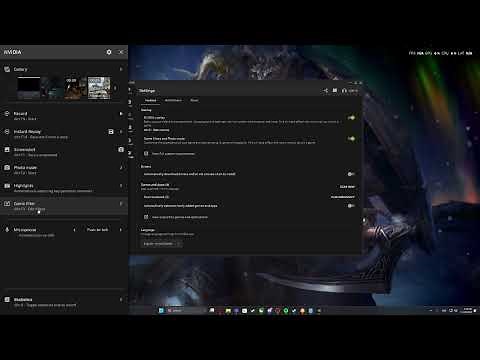The height and width of the screenshot is (360, 480).
Task: Expand the Highlights row arrow
Action: click(121, 186)
